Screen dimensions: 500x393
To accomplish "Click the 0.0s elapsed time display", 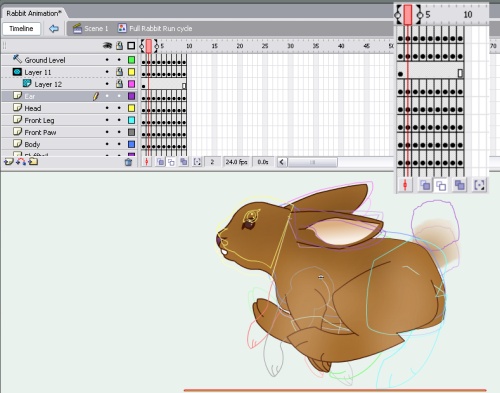I will (x=263, y=162).
